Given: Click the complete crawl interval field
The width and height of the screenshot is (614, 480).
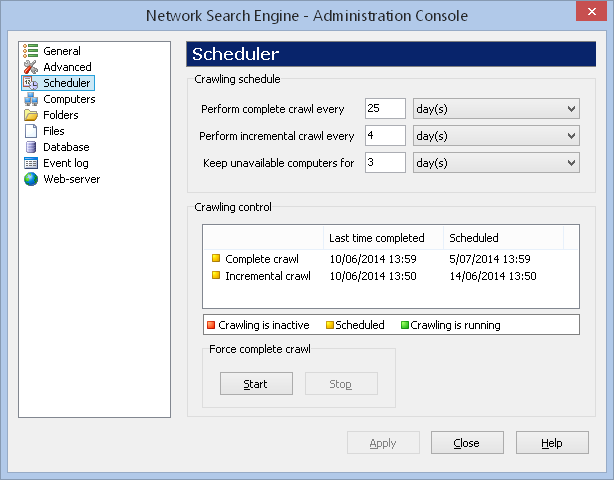Looking at the screenshot, I should 385,108.
